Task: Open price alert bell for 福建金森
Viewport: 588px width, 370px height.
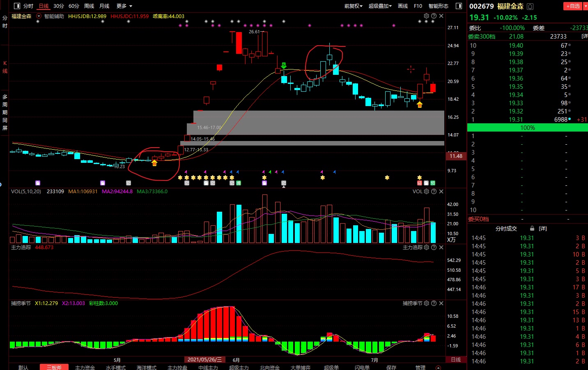Action: point(530,7)
